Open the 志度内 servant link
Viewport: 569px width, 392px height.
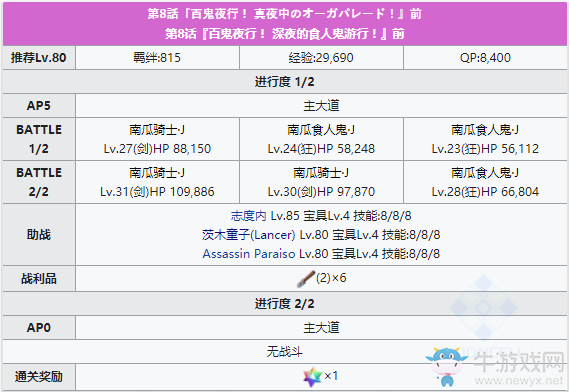[x=249, y=216]
